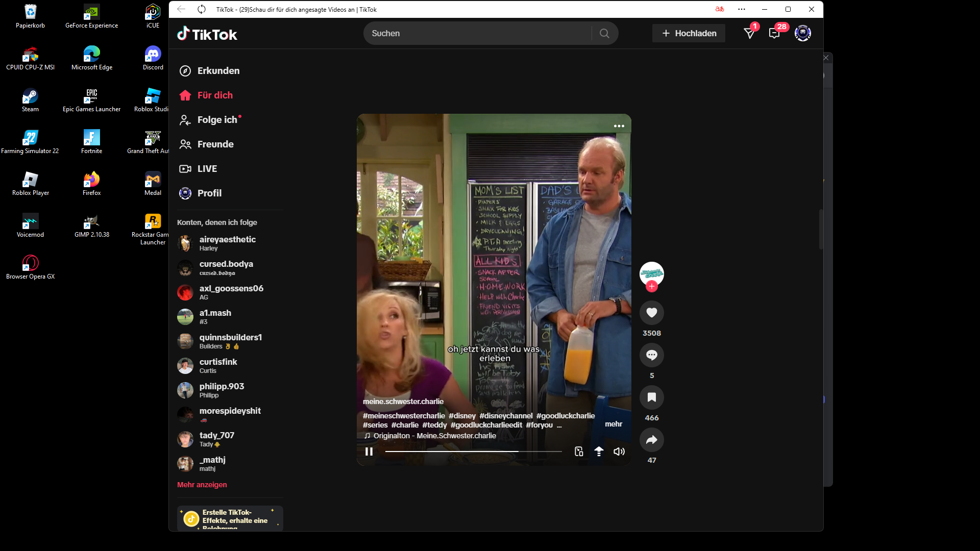This screenshot has width=980, height=551.
Task: Launch Voicemod from the desktop
Action: pyautogui.click(x=30, y=226)
